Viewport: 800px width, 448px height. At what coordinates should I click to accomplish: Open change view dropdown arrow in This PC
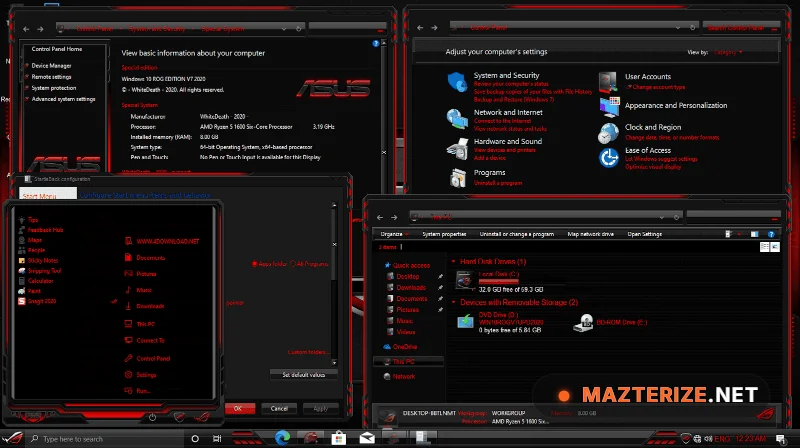coord(739,234)
